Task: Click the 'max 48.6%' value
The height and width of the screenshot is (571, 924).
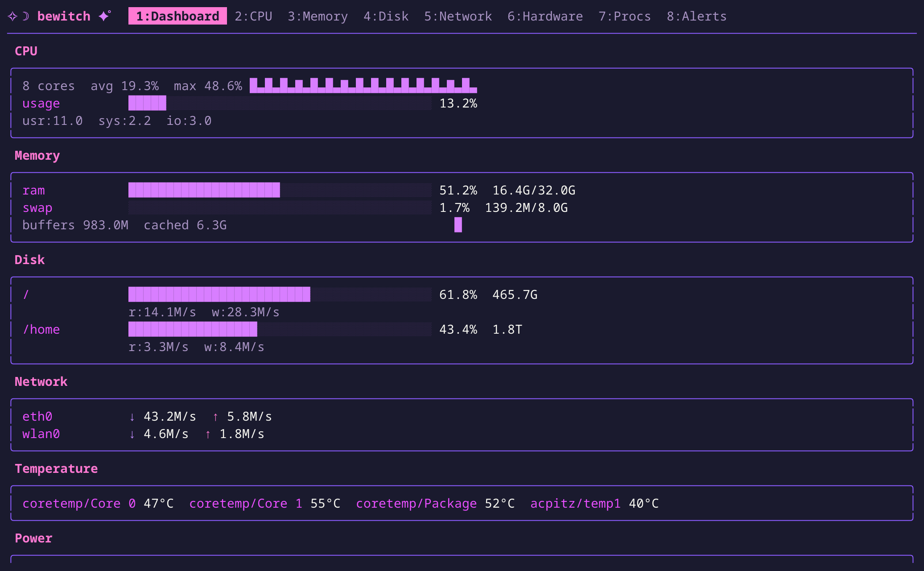Action: [208, 86]
